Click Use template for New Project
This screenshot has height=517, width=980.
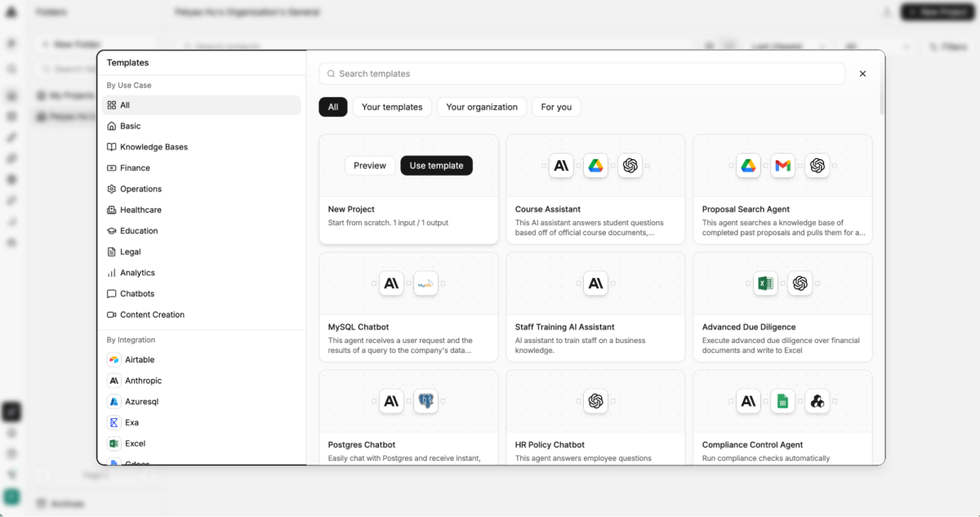pos(436,166)
